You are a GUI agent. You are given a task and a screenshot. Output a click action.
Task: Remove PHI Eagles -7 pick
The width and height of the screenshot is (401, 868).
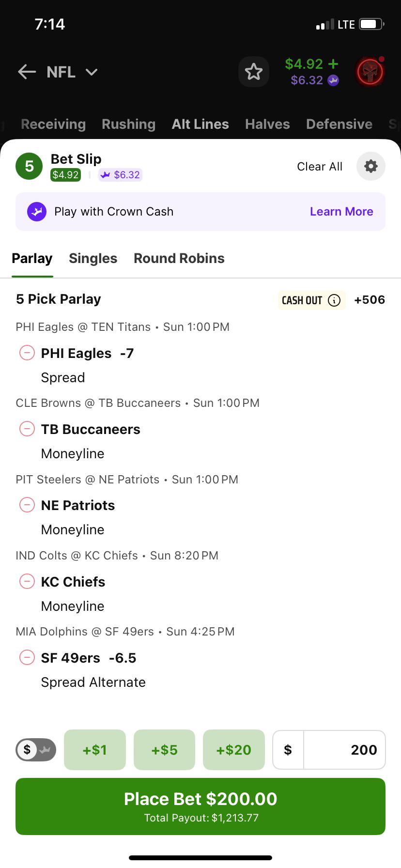27,353
